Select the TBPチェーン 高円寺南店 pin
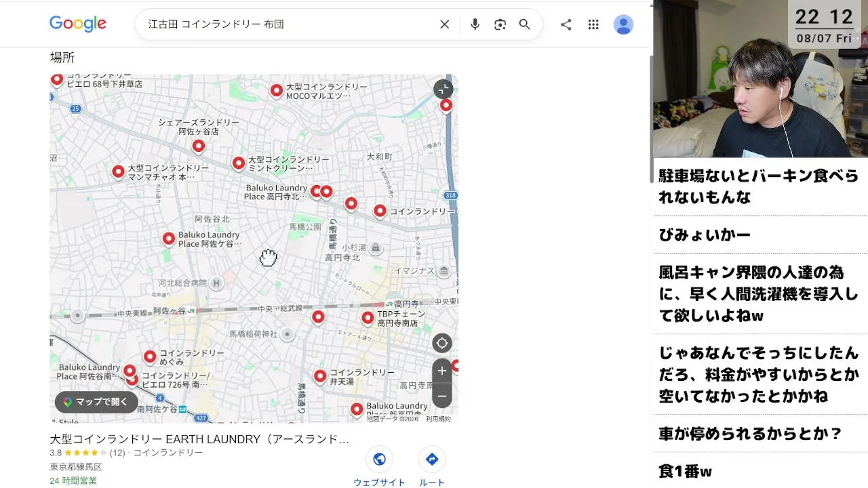The width and height of the screenshot is (868, 488). [x=368, y=318]
